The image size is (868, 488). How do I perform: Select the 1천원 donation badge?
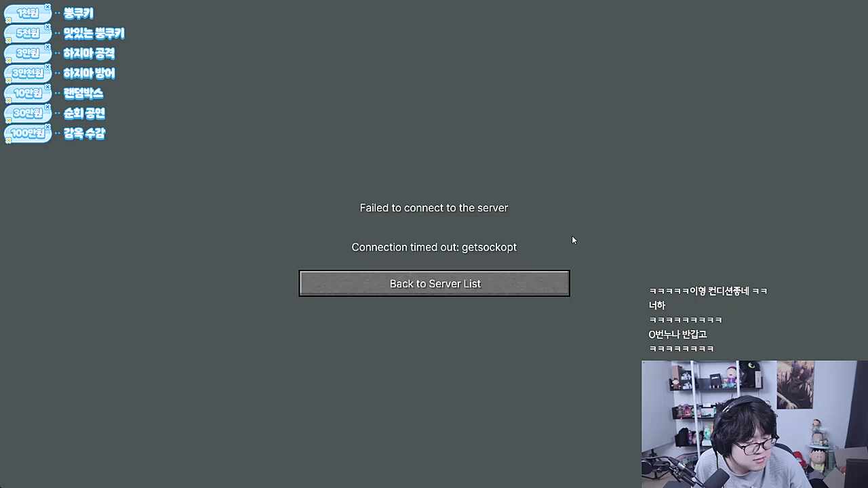(x=28, y=13)
